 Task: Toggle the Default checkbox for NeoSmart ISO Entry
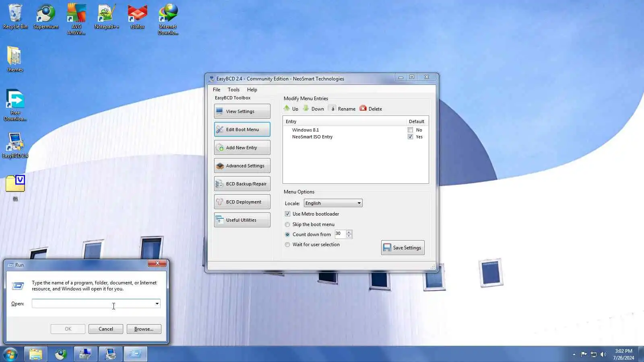click(410, 137)
